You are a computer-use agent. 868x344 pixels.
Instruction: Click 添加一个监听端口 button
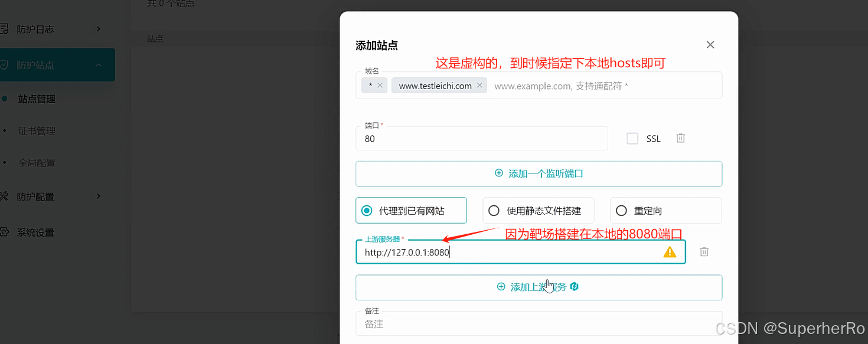coord(539,173)
